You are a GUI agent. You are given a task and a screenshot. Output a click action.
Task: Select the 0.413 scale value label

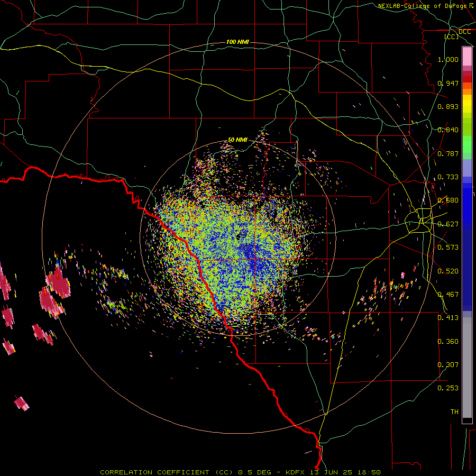[x=448, y=318]
